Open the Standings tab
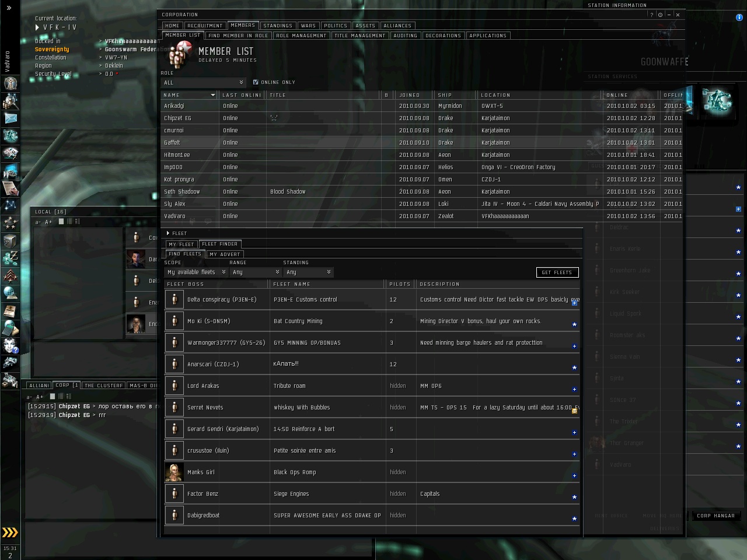This screenshot has width=747, height=560. 278,26
